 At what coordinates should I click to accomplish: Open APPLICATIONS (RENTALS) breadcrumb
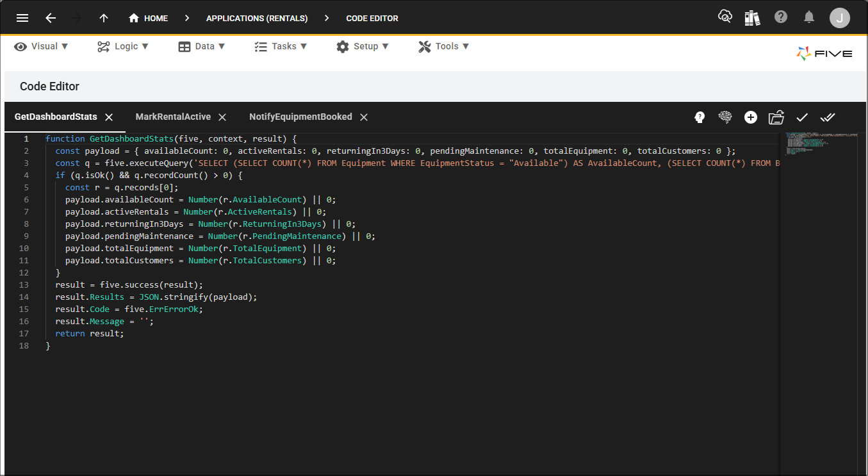[x=257, y=19]
